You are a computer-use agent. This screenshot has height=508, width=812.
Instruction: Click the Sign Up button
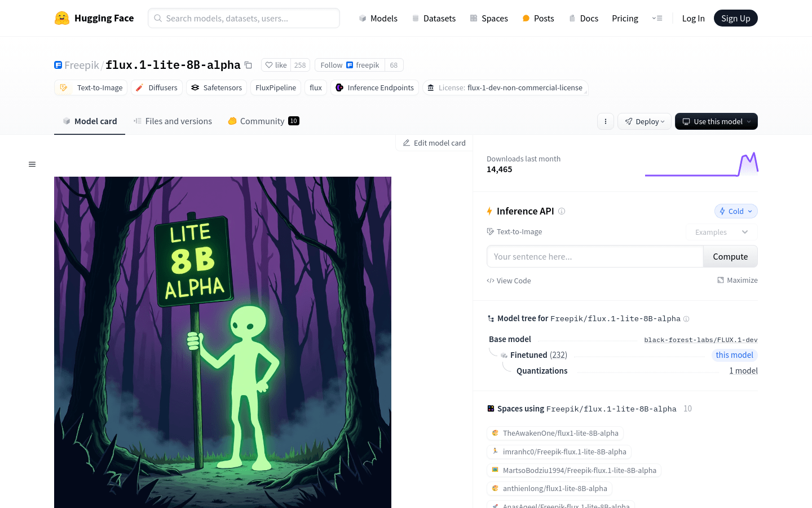tap(735, 18)
